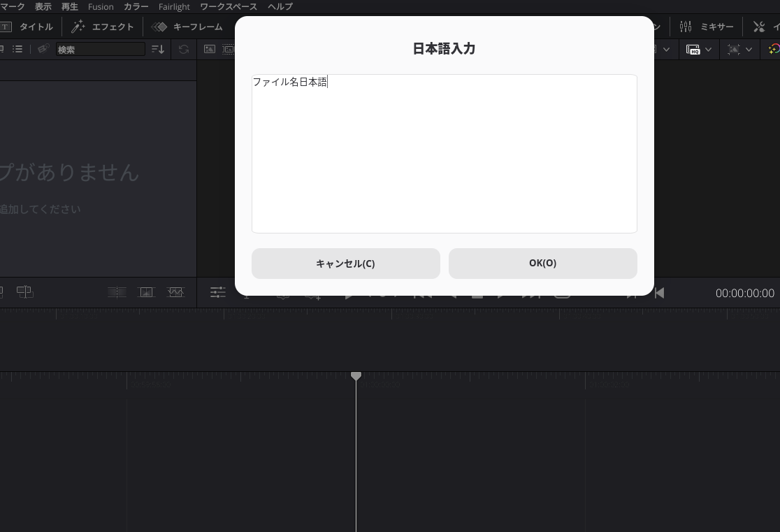Click the Mixer faders icon
This screenshot has height=532, width=780.
(x=686, y=27)
